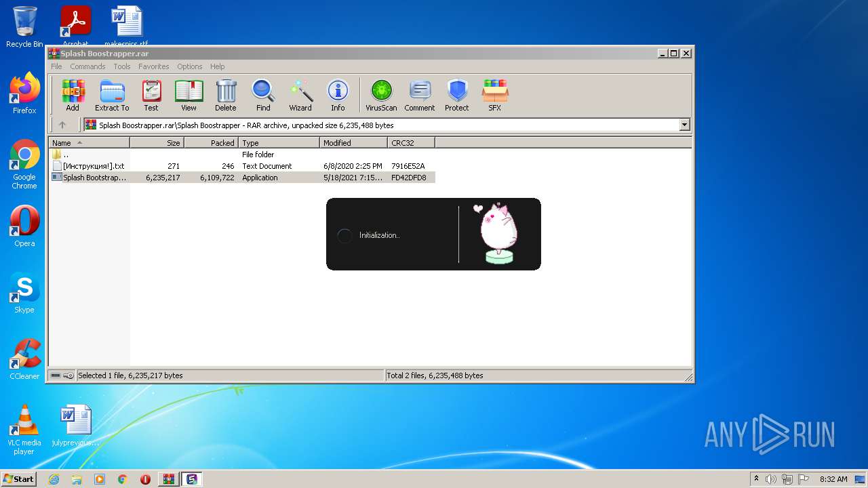Open the Windows Start menu
Image resolution: width=868 pixels, height=488 pixels.
(x=18, y=479)
